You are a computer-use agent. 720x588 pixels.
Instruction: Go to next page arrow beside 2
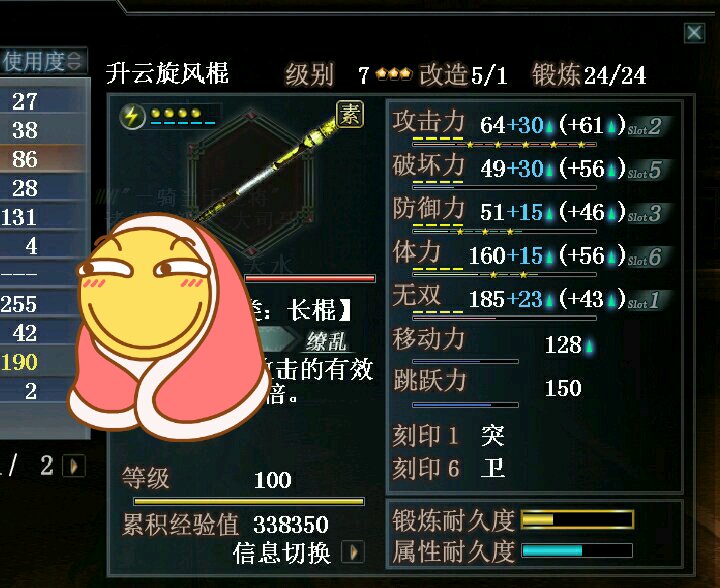pos(73,466)
